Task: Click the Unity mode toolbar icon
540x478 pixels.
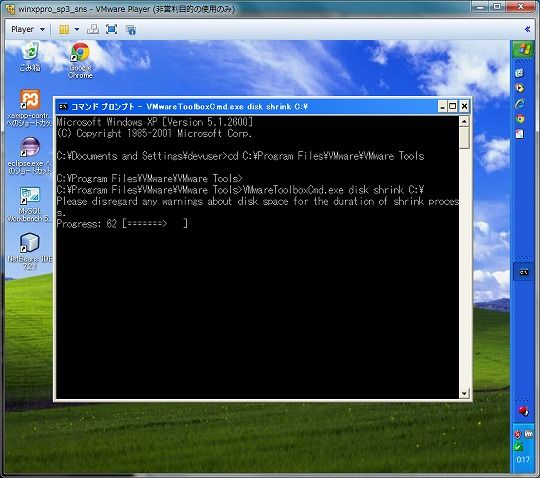Action: pyautogui.click(x=131, y=30)
